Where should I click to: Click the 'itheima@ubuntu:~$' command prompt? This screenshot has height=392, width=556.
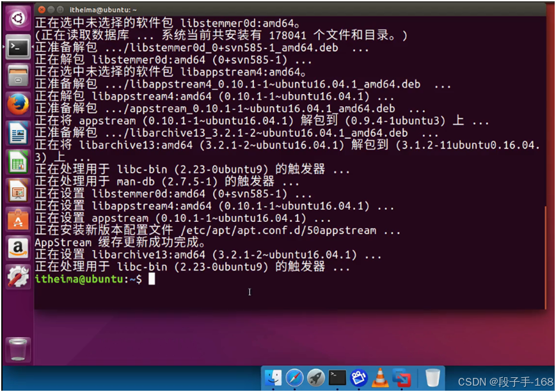point(88,279)
